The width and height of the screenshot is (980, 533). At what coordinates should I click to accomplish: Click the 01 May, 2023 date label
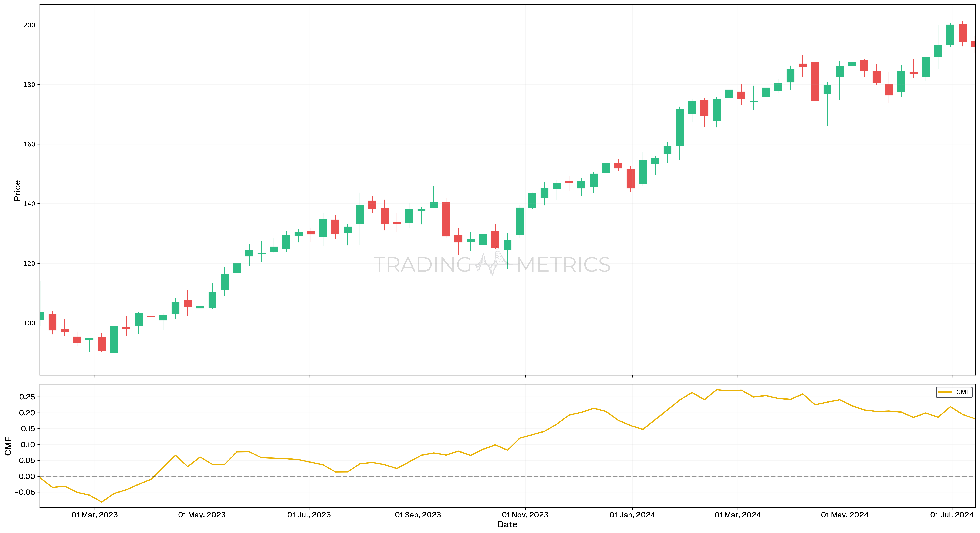point(202,515)
